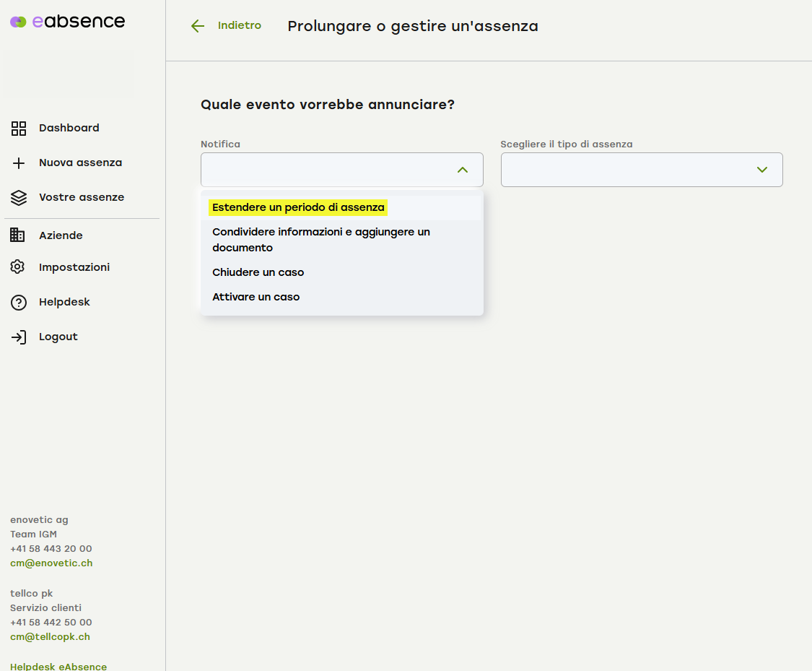The image size is (812, 671).
Task: Click the Dashboard grid icon
Action: [19, 129]
